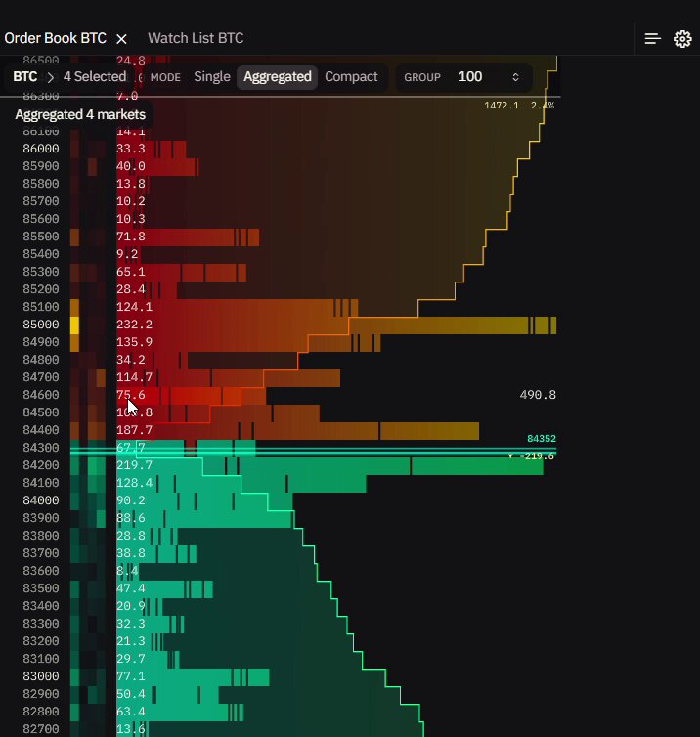Click the 47.4 bid size
Viewport: 700px width, 737px height.
click(x=131, y=588)
